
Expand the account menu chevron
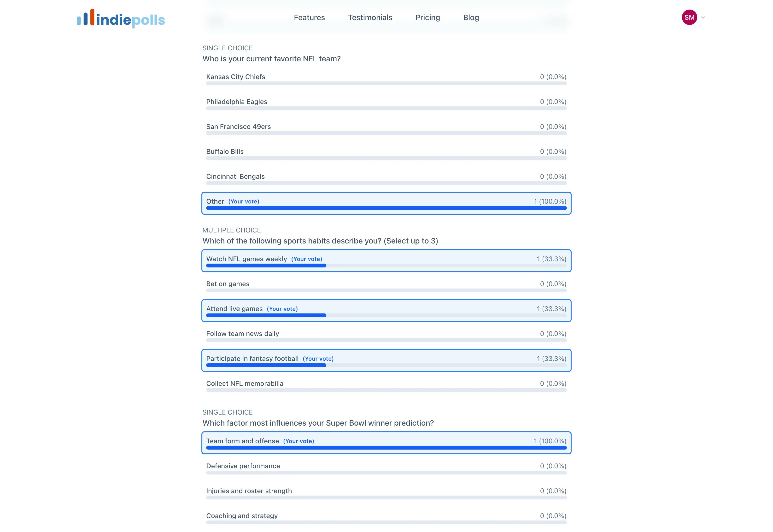point(703,18)
